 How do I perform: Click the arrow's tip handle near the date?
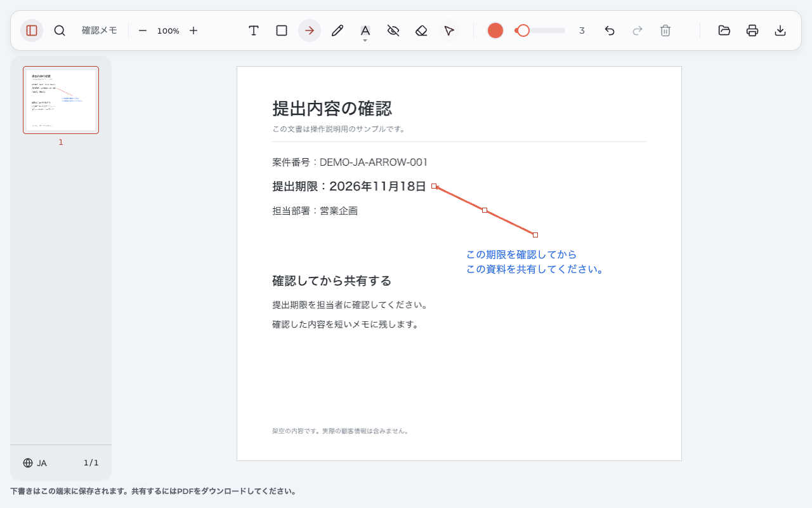click(x=434, y=186)
